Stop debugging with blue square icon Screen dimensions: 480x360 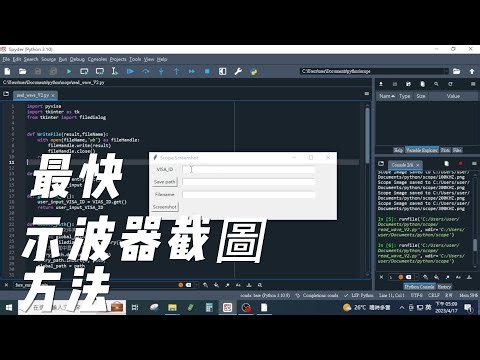tap(207, 71)
